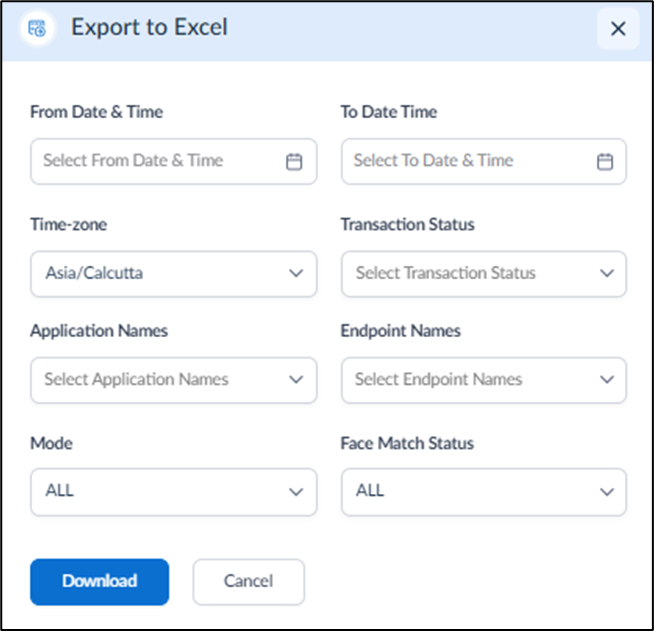Click the Face Match Status label
Viewport: 654px width, 631px height.
[x=407, y=443]
